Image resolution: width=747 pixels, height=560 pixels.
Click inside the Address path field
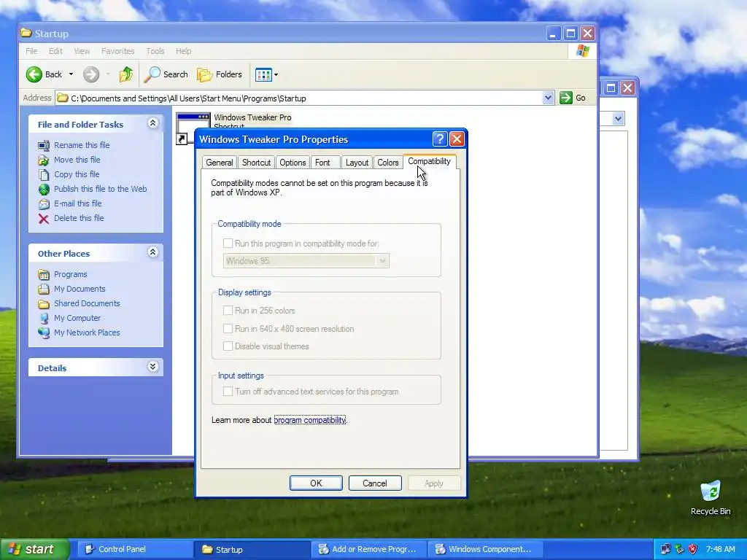click(x=305, y=98)
